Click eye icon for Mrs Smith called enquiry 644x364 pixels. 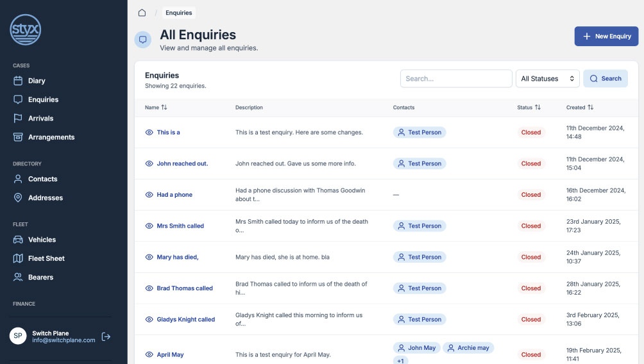click(x=149, y=226)
